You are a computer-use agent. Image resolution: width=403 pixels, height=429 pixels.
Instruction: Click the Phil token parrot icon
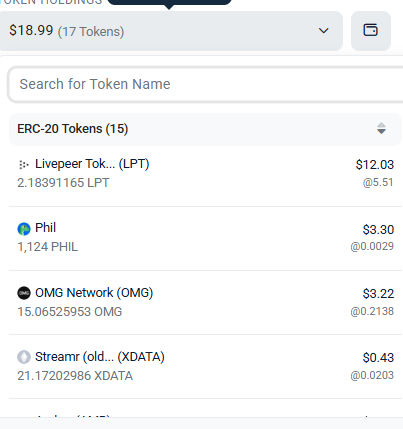click(x=24, y=229)
